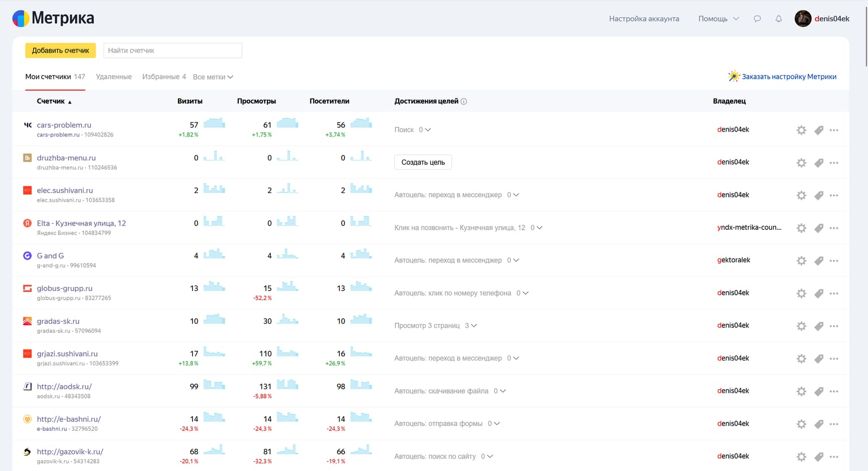Open settings gear for grjazi.sushivani.ru
Viewport: 868px width, 471px height.
[801, 359]
